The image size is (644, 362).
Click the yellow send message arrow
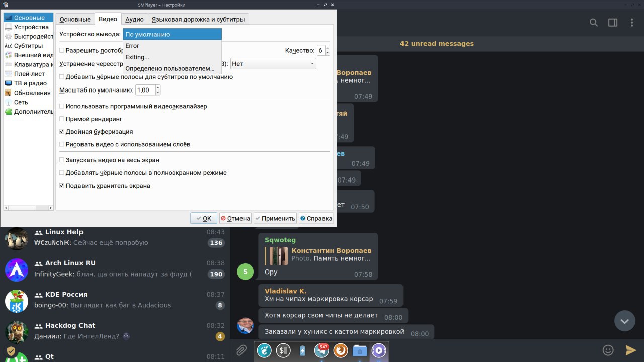click(x=630, y=350)
